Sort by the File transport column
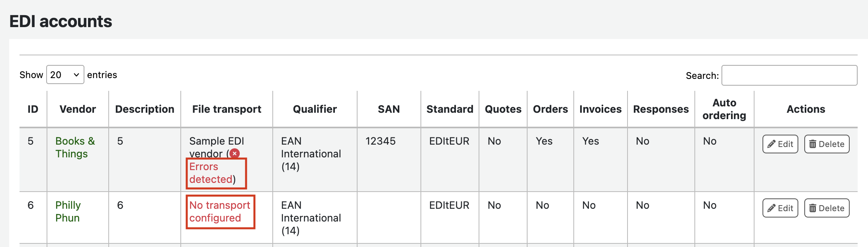The height and width of the screenshot is (247, 868). [x=227, y=109]
